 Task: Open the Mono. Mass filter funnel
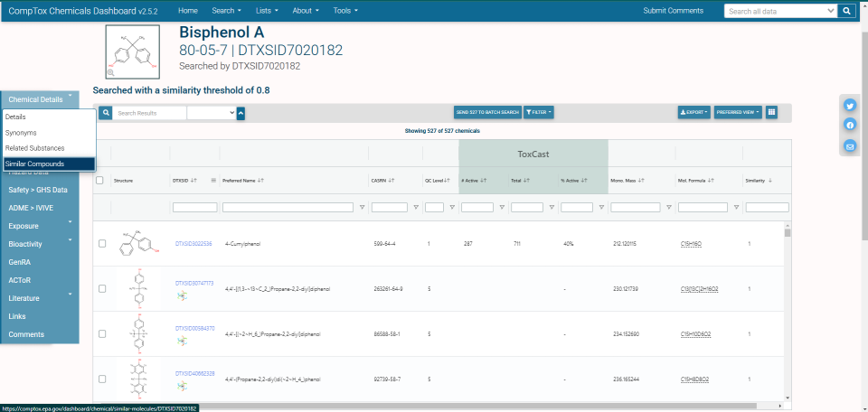[x=669, y=208]
